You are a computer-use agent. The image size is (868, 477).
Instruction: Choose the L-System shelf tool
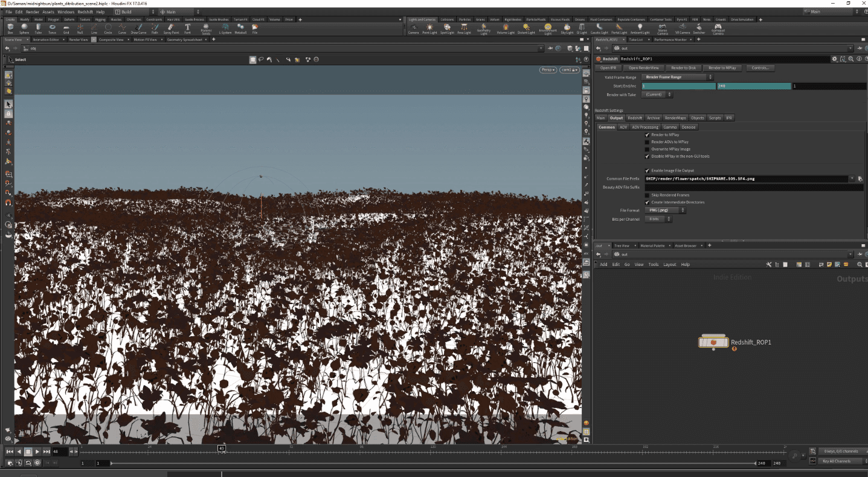pyautogui.click(x=225, y=28)
